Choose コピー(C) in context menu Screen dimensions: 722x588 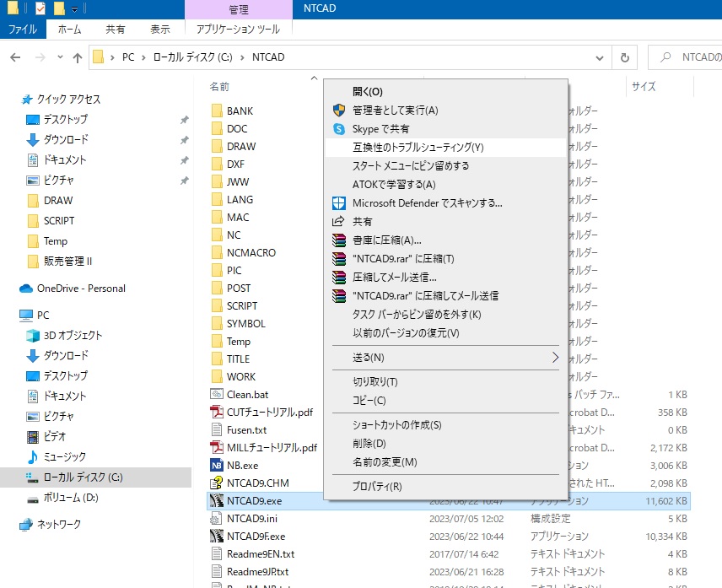coord(445,401)
